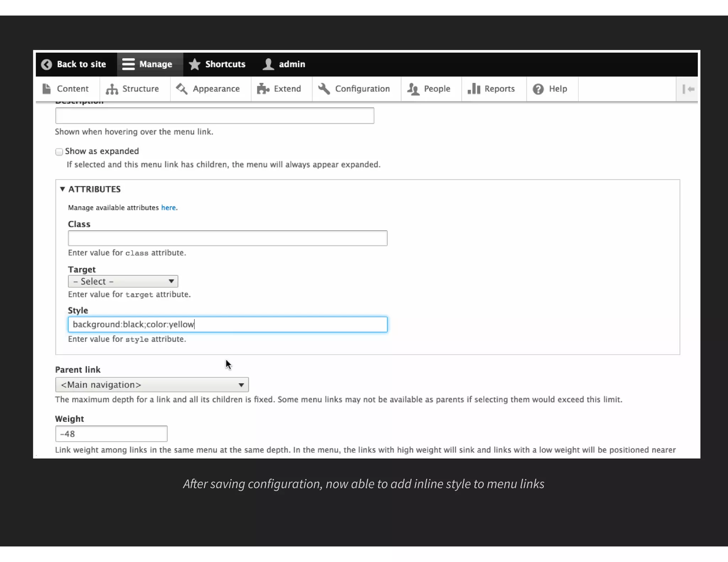The image size is (728, 562).
Task: Click the Reports bar chart icon
Action: point(474,89)
